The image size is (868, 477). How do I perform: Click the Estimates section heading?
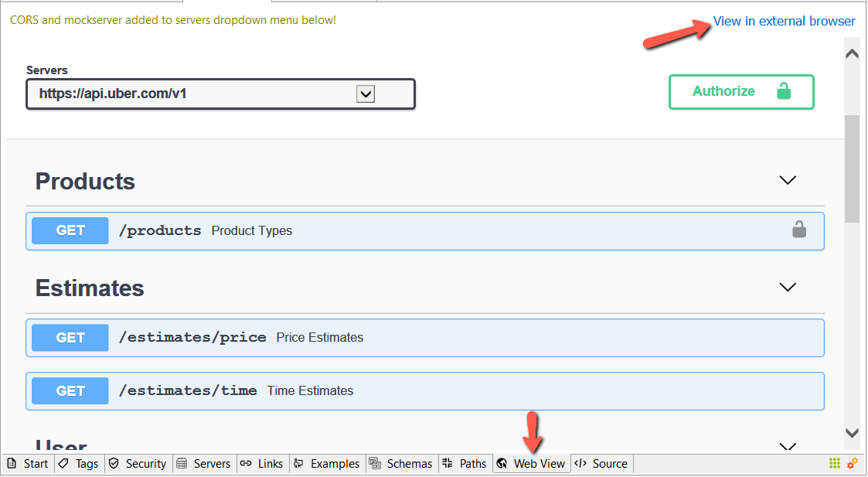(x=90, y=288)
